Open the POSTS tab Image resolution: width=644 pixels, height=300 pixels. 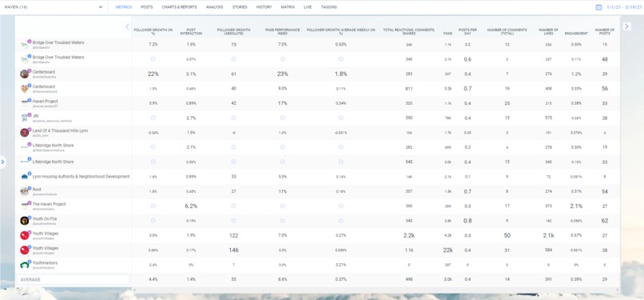coord(147,7)
